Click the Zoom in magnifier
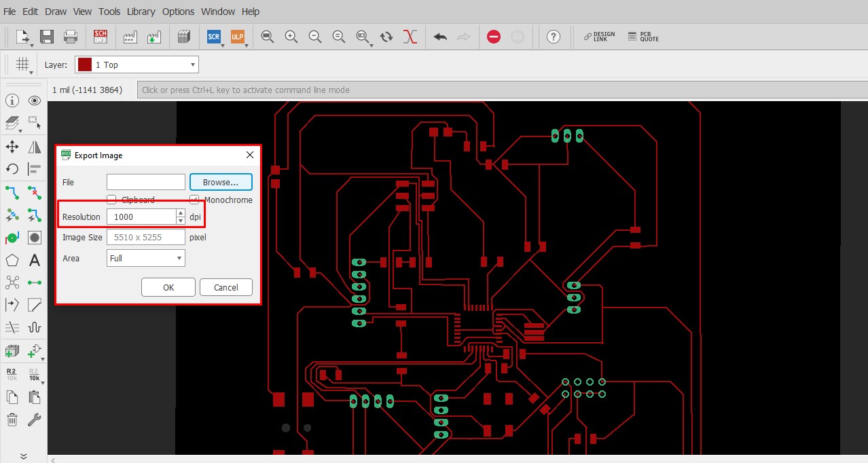The width and height of the screenshot is (868, 463). pyautogui.click(x=291, y=37)
